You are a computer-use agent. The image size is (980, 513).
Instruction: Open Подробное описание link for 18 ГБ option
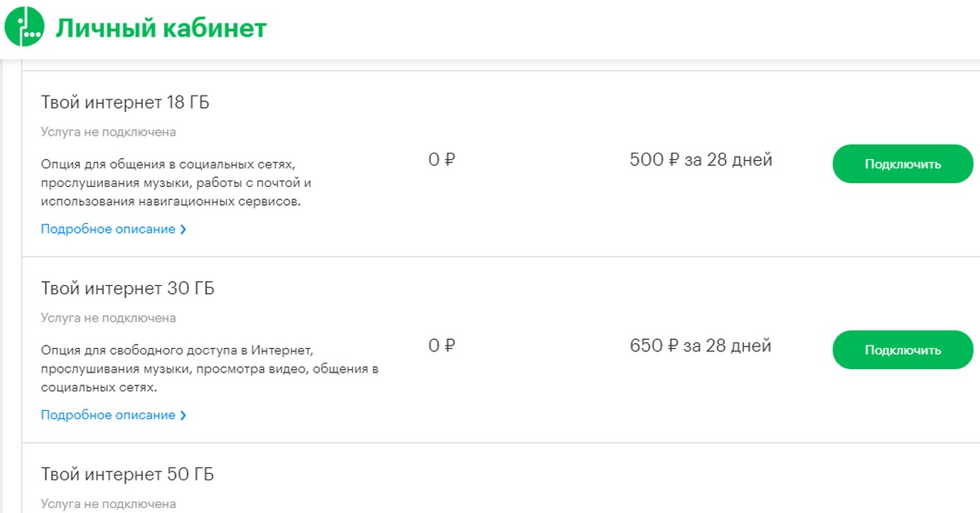(x=108, y=230)
